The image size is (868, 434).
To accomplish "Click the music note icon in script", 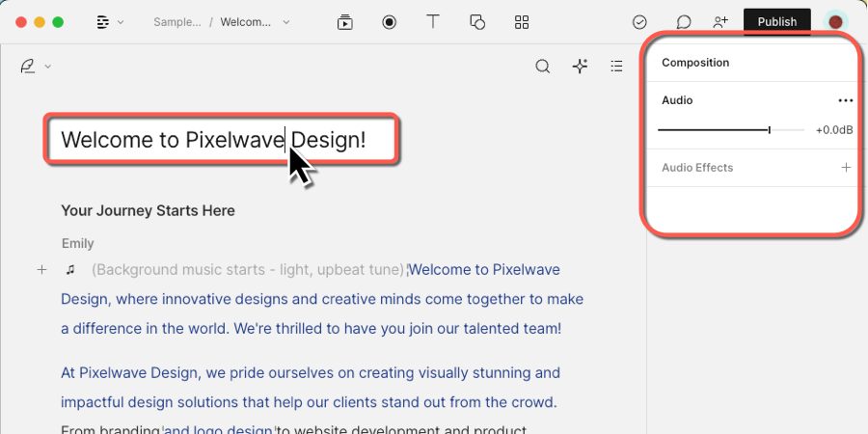I will (x=70, y=270).
